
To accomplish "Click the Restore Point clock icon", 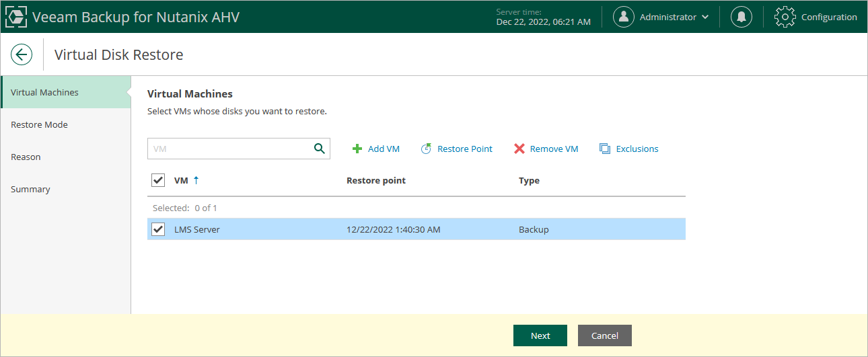I will (426, 149).
